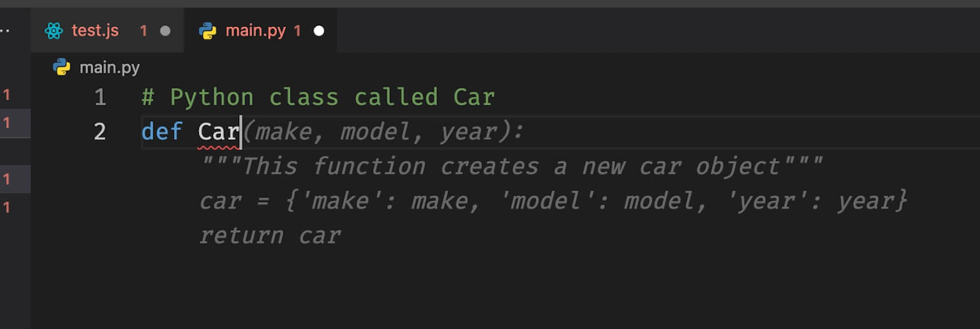
Task: Click line number 1 in the gutter
Action: click(100, 98)
